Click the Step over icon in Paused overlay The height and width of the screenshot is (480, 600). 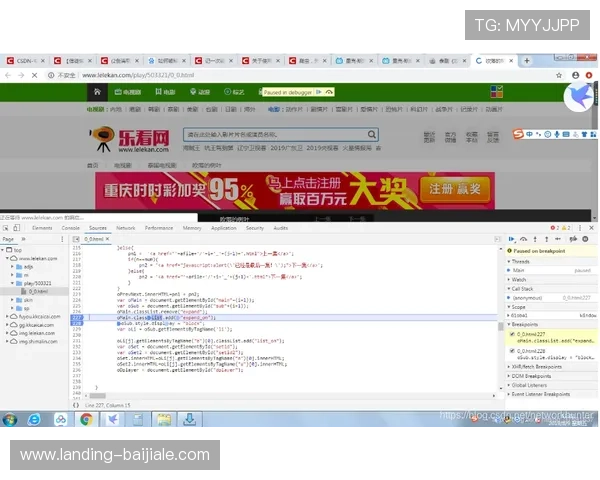329,92
